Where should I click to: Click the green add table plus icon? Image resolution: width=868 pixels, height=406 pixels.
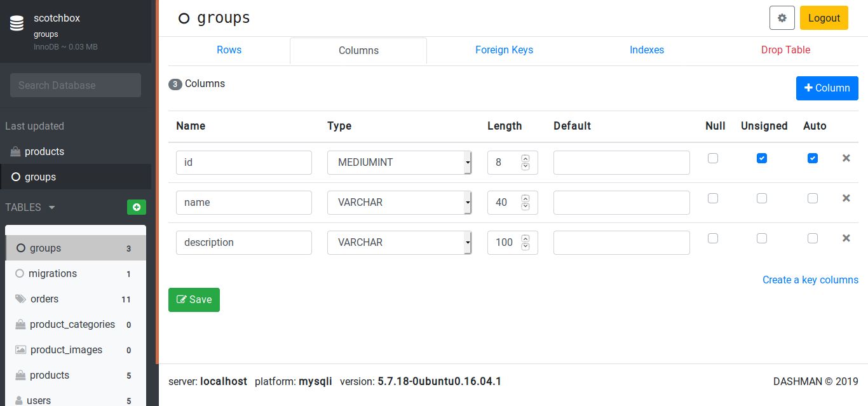click(x=137, y=207)
